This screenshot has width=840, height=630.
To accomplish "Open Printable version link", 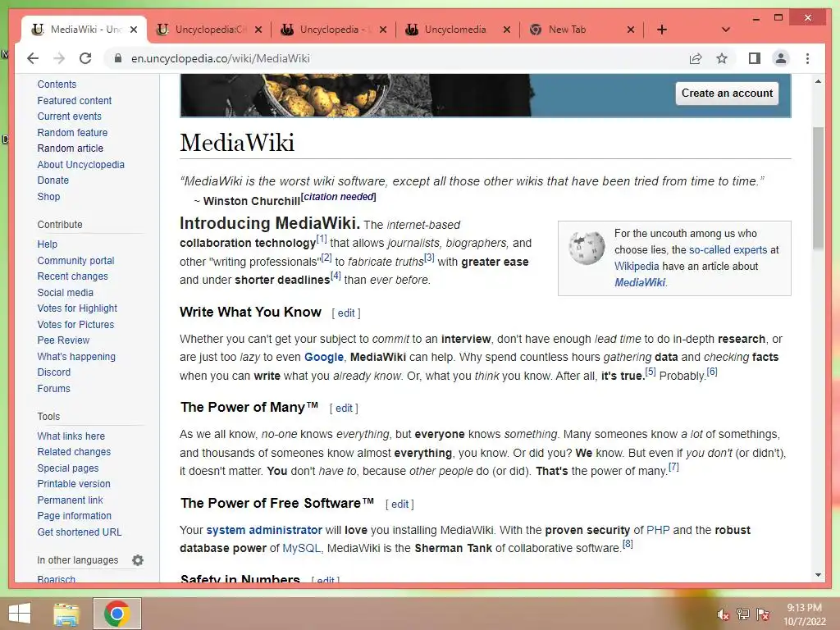I will (74, 484).
